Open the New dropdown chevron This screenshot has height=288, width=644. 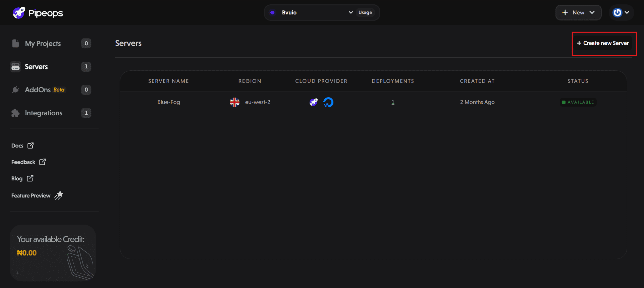tap(592, 12)
